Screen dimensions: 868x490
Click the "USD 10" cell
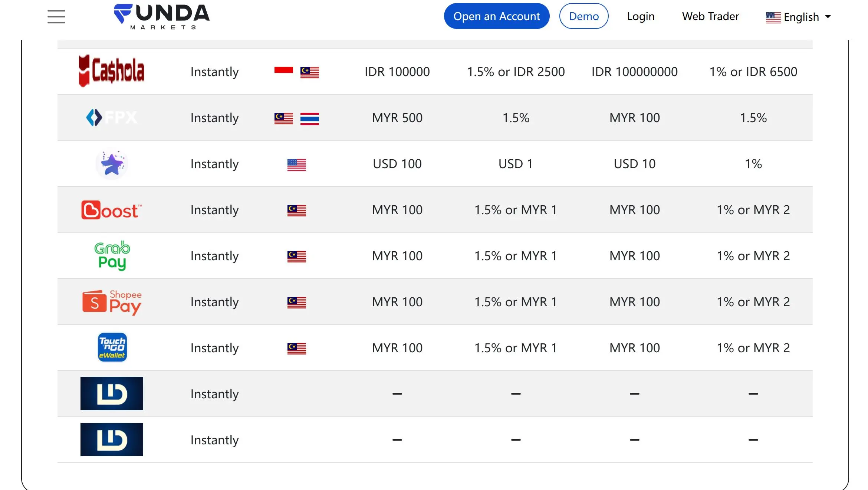point(635,164)
